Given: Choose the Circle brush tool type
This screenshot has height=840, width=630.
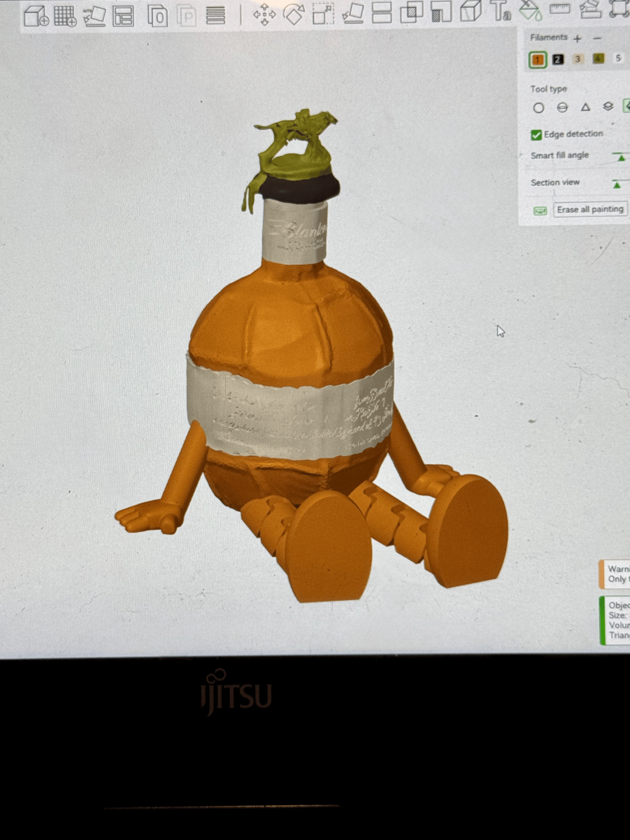Looking at the screenshot, I should tap(538, 108).
